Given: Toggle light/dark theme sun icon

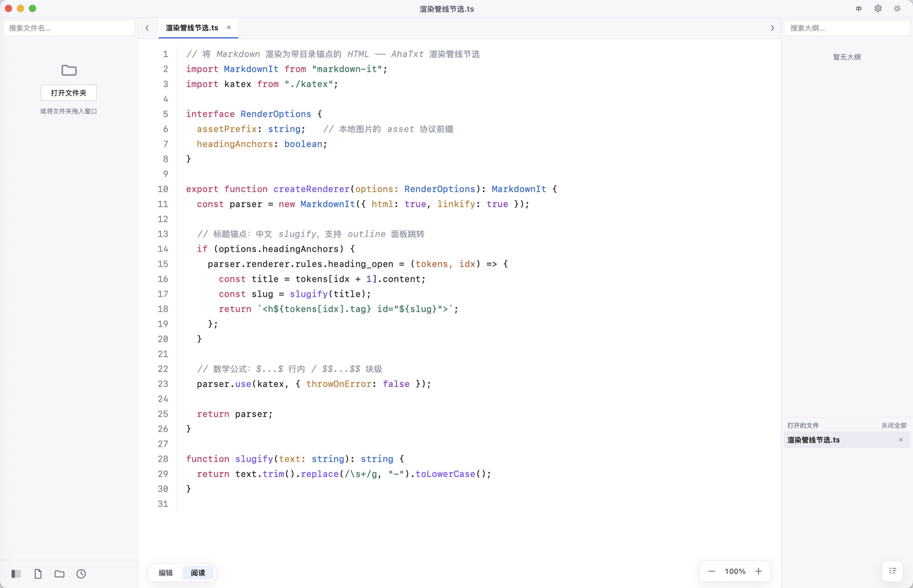Looking at the screenshot, I should [x=897, y=9].
